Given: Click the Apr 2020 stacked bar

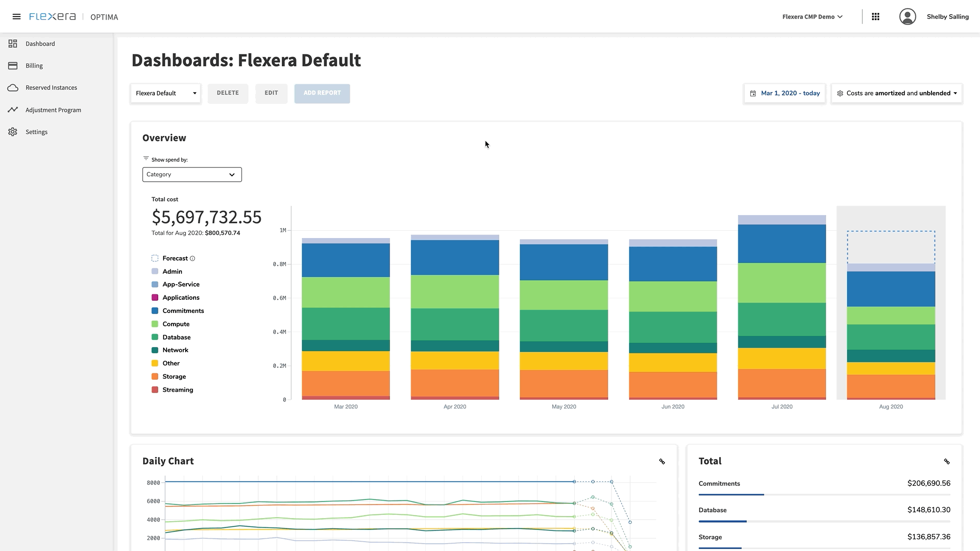Looking at the screenshot, I should (x=455, y=317).
